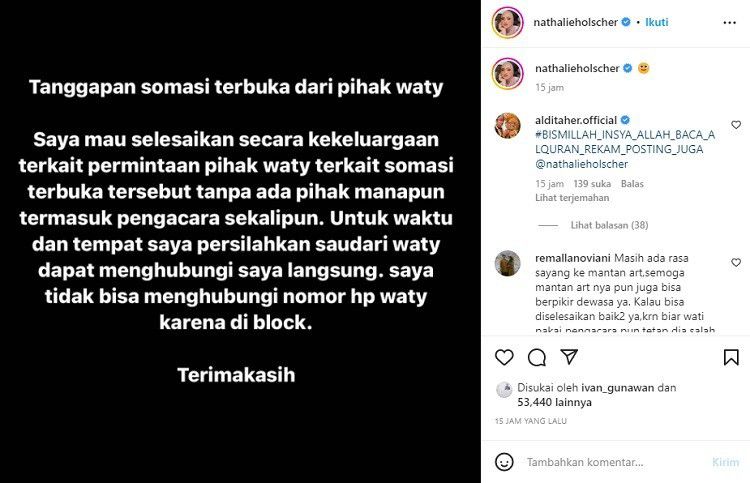Expand Lihat balasan (38) replies

[609, 225]
